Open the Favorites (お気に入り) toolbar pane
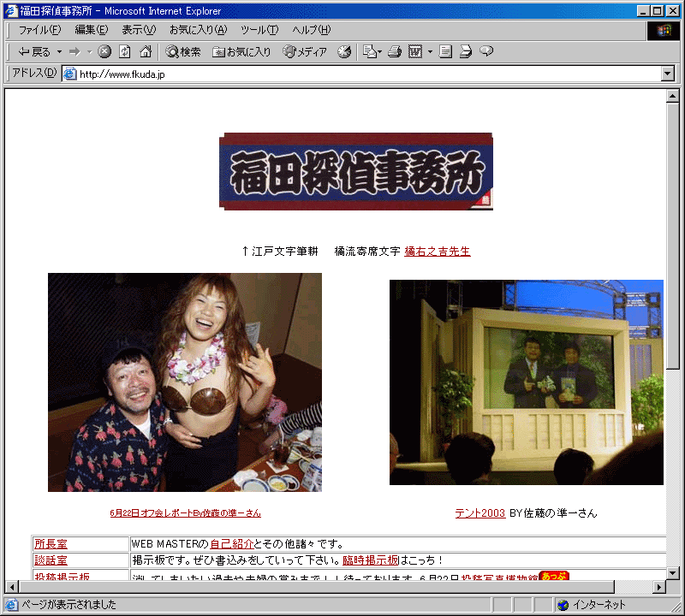 (241, 52)
